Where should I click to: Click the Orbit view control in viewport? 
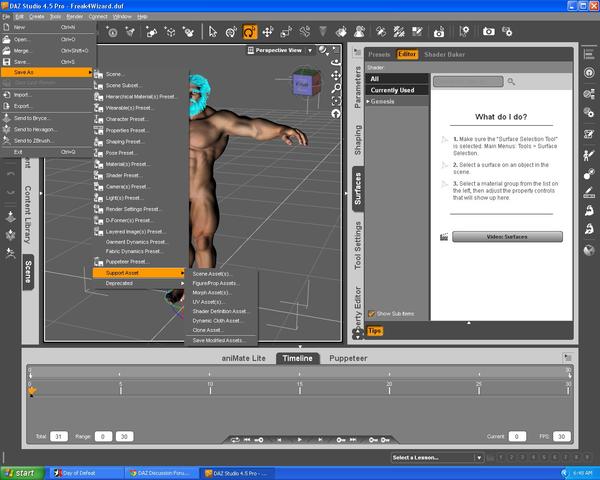click(x=336, y=63)
